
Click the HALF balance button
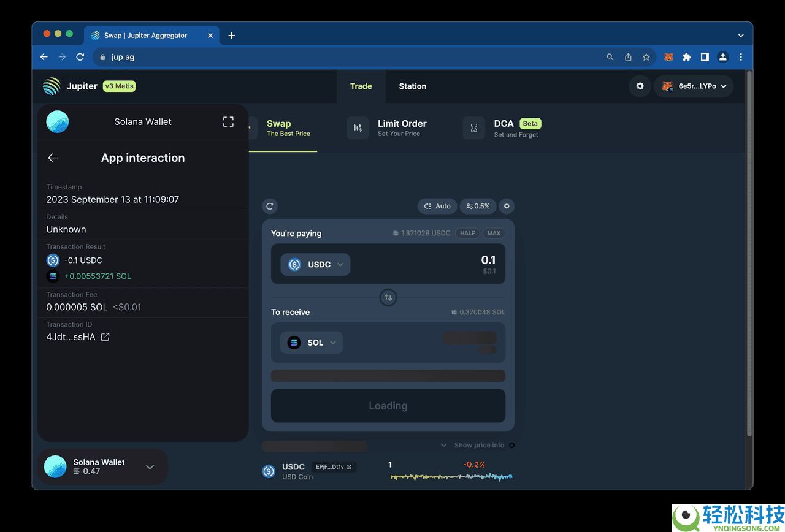[467, 234]
